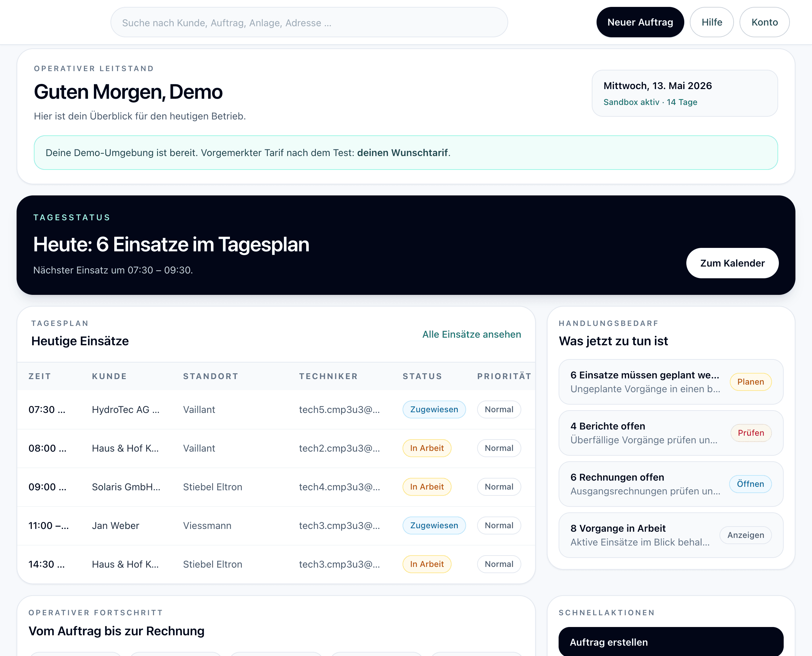Click the Sandbox aktiv 14 Tage text
This screenshot has height=656, width=812.
pos(650,102)
